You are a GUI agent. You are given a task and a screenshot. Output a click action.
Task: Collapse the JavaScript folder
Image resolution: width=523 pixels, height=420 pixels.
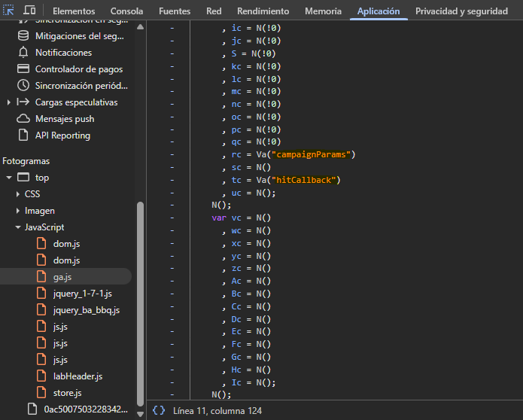pos(18,227)
